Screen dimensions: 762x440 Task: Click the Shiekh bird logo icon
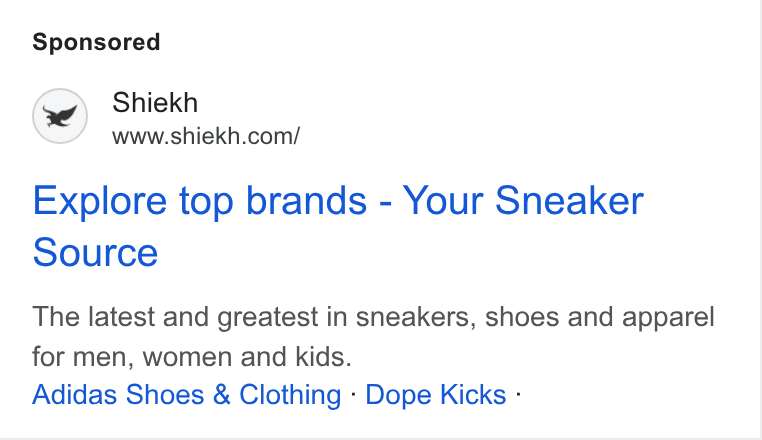(x=60, y=116)
